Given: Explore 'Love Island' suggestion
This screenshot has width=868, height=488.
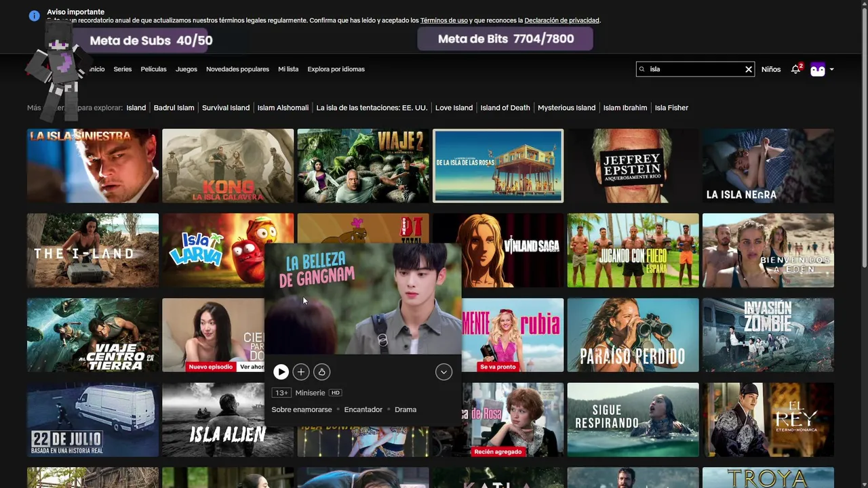Looking at the screenshot, I should [454, 108].
